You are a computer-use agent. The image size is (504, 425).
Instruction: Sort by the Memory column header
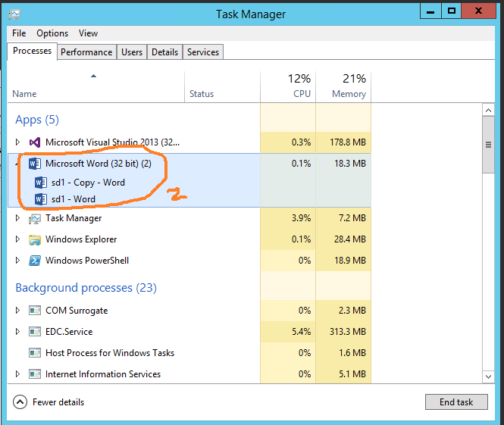coord(343,86)
